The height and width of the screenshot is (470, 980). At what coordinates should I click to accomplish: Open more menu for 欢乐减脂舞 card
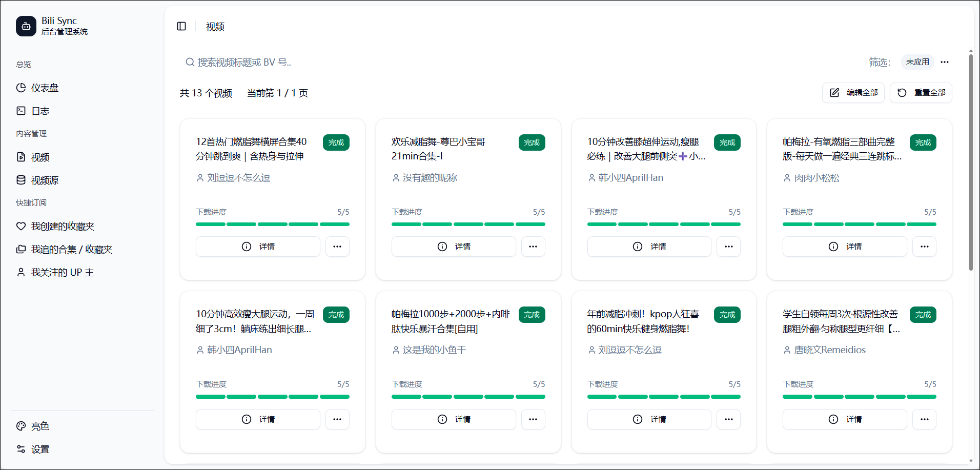point(533,247)
